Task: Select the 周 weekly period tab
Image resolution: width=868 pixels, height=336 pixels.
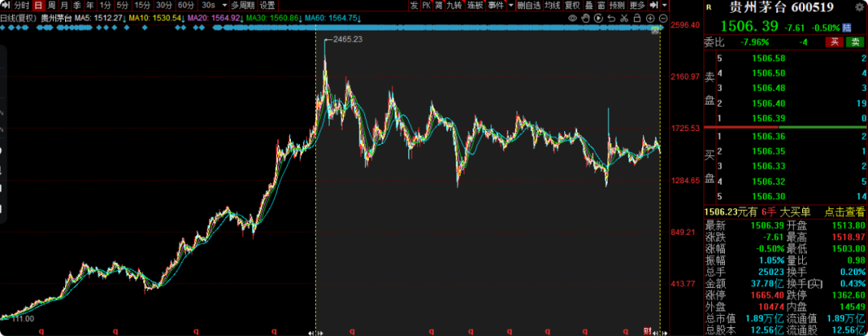Action: [x=51, y=6]
